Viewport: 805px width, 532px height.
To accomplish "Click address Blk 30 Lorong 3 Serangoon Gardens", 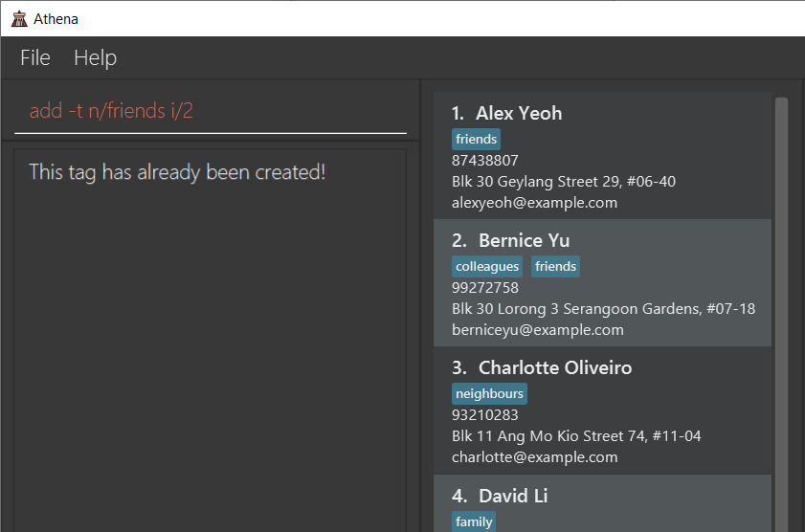I will (603, 309).
